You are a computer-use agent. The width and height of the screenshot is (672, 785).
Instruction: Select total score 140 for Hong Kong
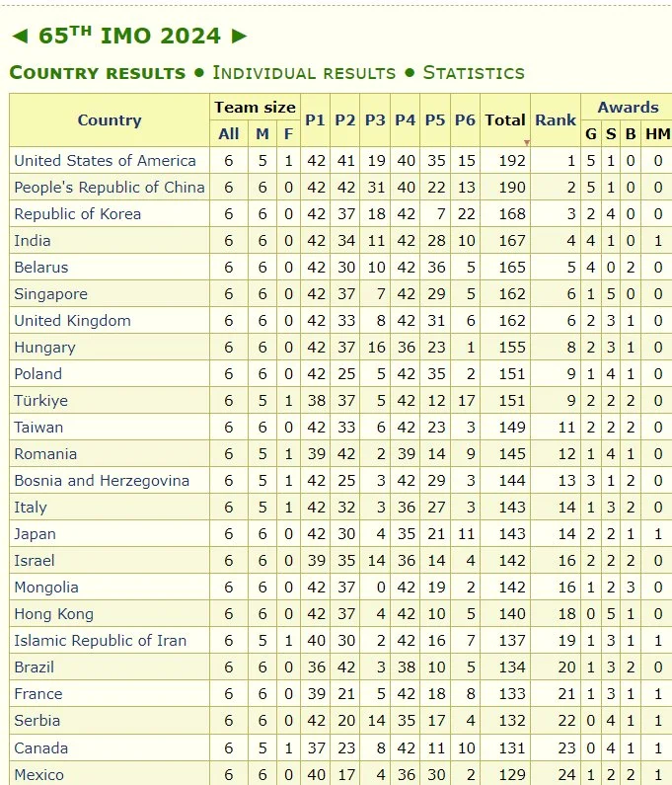512,614
